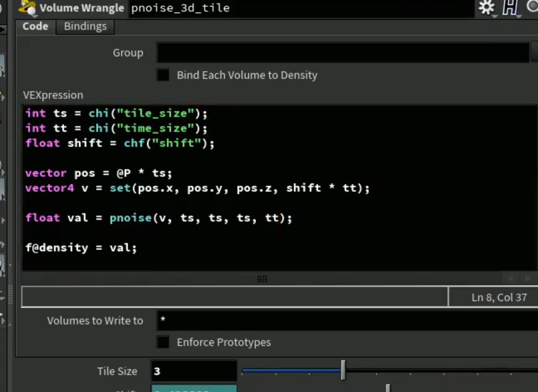Select the Code tab
The height and width of the screenshot is (392, 538).
click(x=35, y=26)
